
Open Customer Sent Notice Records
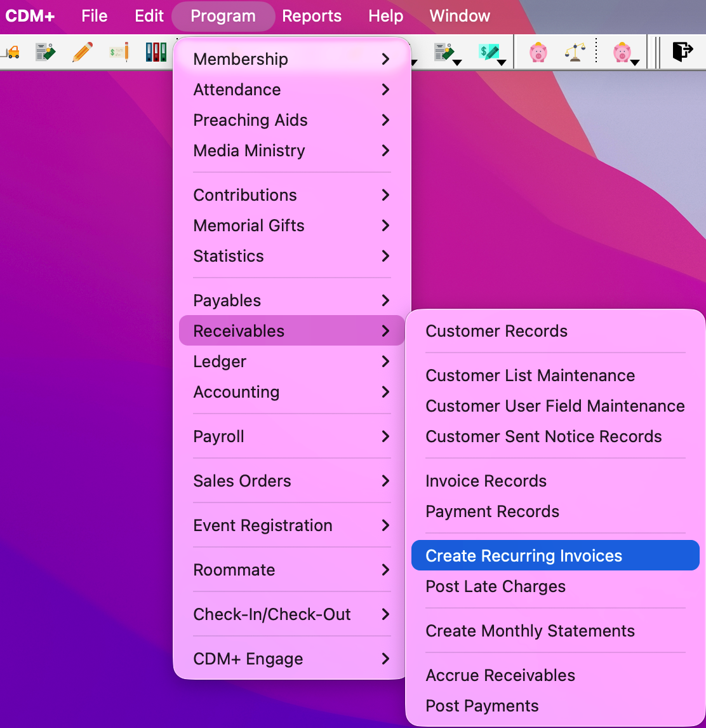pyautogui.click(x=555, y=436)
